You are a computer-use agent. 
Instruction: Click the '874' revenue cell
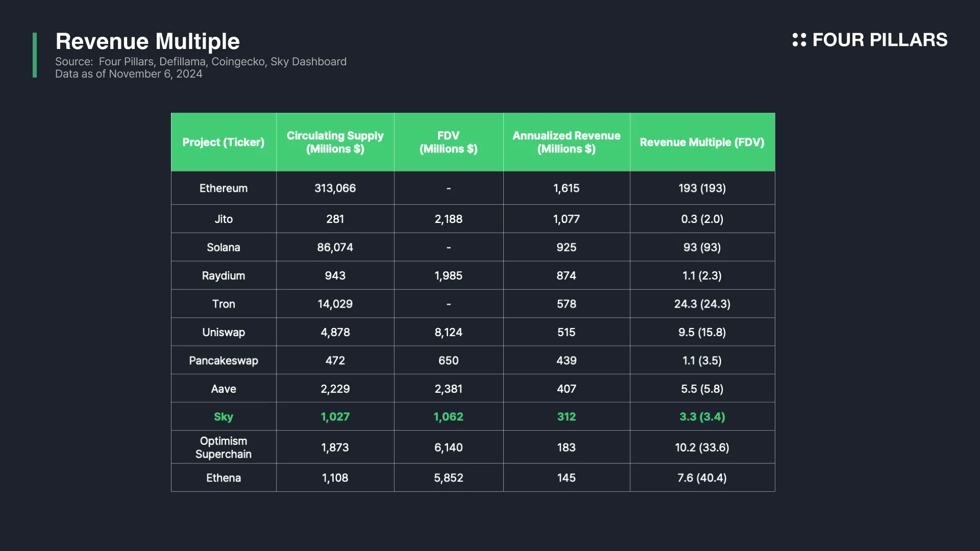click(567, 275)
